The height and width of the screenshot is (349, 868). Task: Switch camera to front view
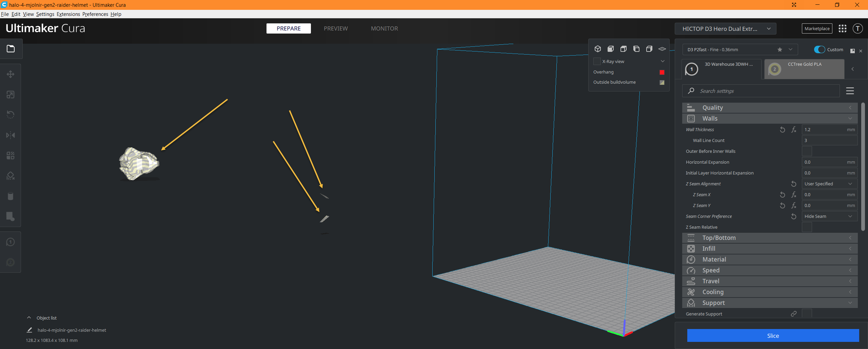pyautogui.click(x=611, y=49)
